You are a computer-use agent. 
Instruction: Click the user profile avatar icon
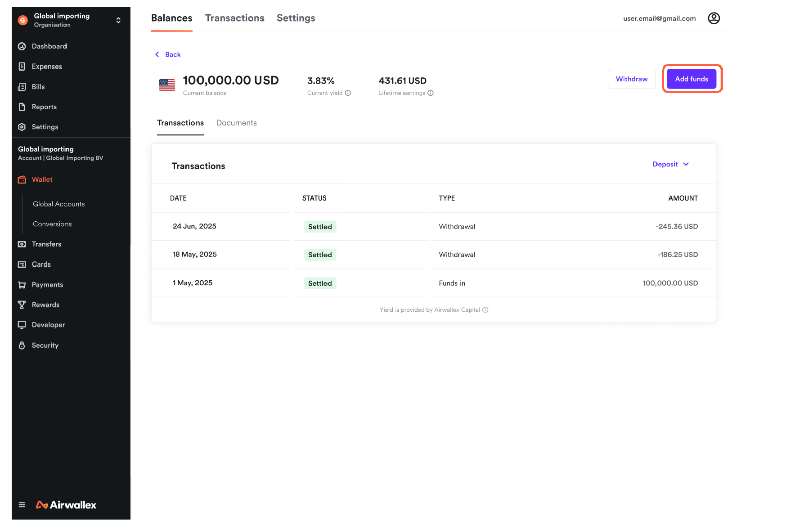(713, 18)
